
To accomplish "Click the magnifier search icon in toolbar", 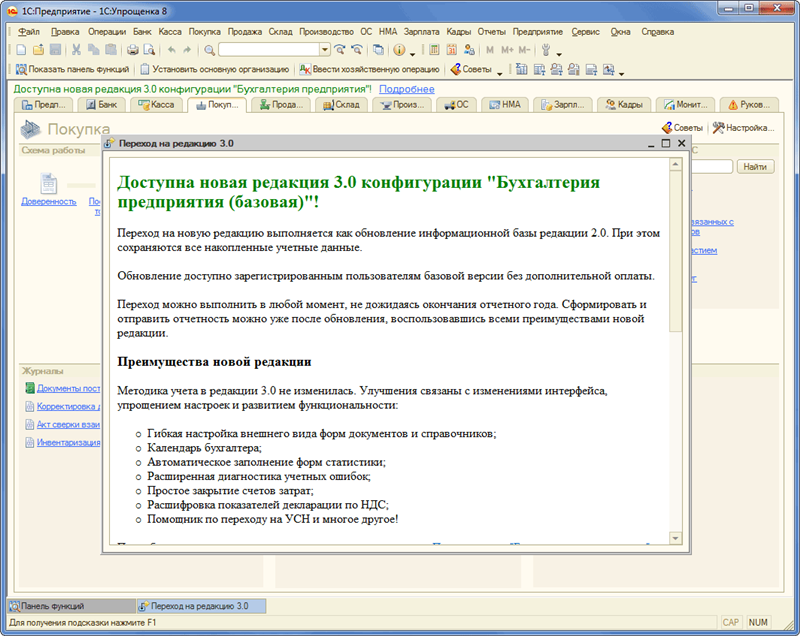I will 209,49.
